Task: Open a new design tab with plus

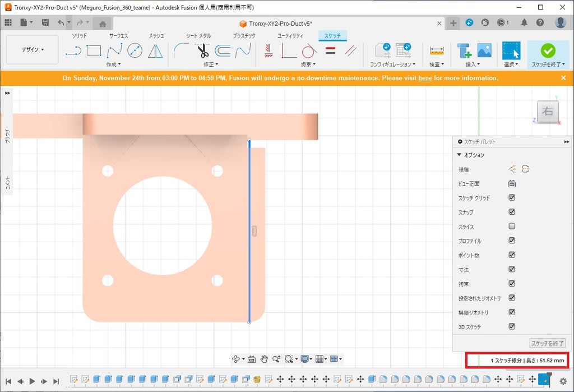Action: pyautogui.click(x=453, y=23)
